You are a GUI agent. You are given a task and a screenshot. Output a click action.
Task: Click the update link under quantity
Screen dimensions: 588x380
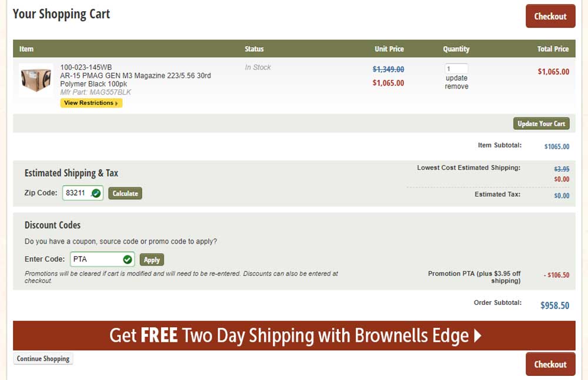click(x=456, y=78)
